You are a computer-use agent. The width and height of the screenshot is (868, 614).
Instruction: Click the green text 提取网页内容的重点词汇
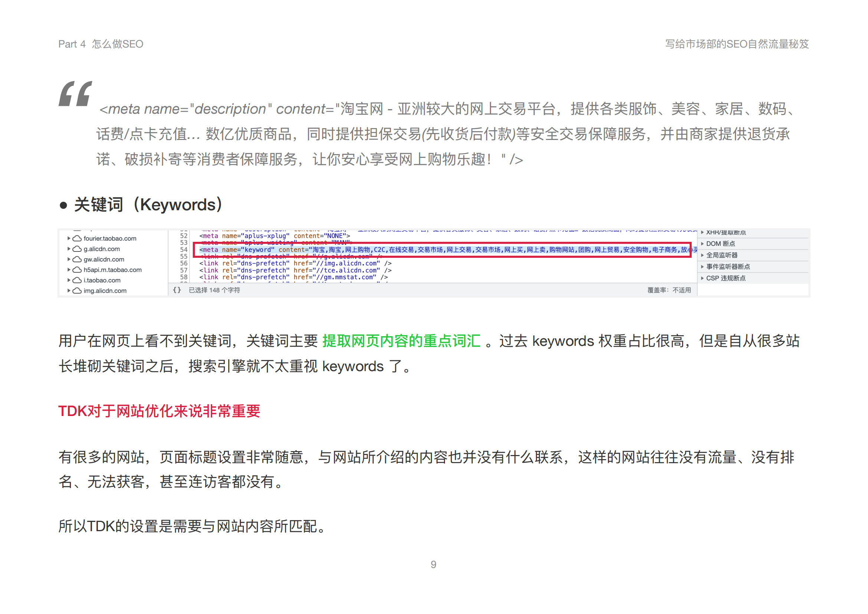pos(401,341)
